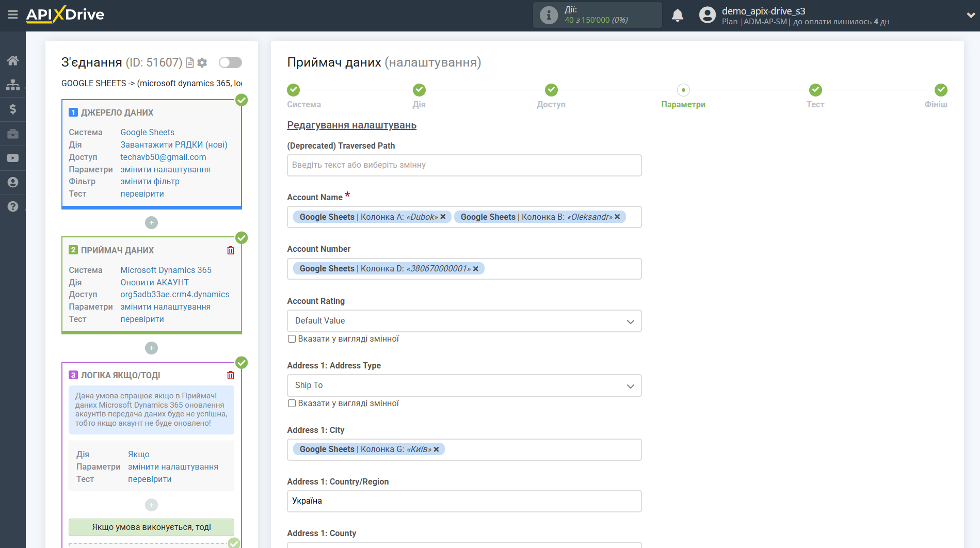This screenshot has height=548, width=980.
Task: Add a block after the data source
Action: [x=151, y=223]
